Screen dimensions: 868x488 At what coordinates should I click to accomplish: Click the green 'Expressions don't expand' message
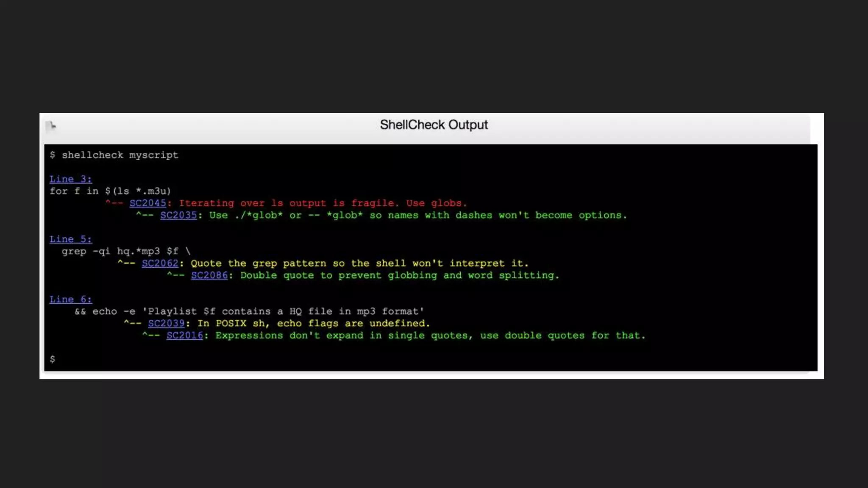coord(430,335)
